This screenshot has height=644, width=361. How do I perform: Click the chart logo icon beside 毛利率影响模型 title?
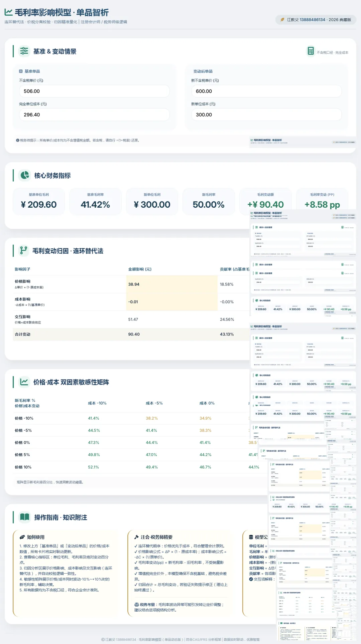pyautogui.click(x=8, y=12)
